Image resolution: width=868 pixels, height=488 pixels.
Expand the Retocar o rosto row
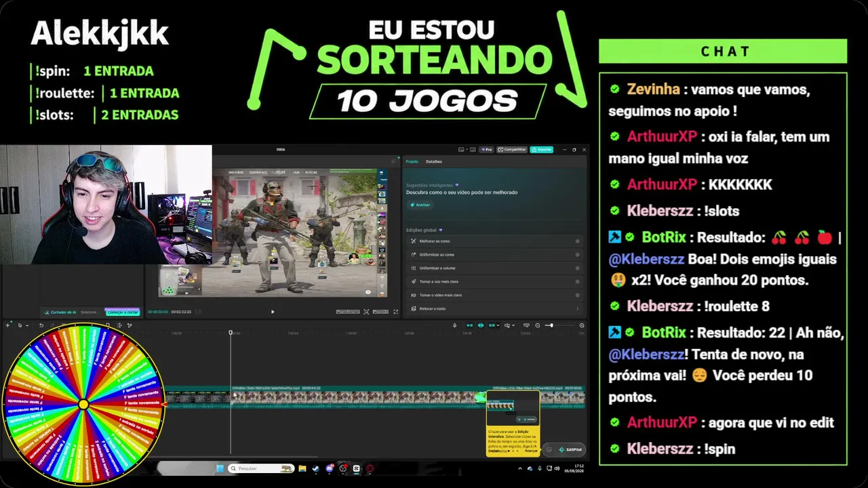point(495,308)
